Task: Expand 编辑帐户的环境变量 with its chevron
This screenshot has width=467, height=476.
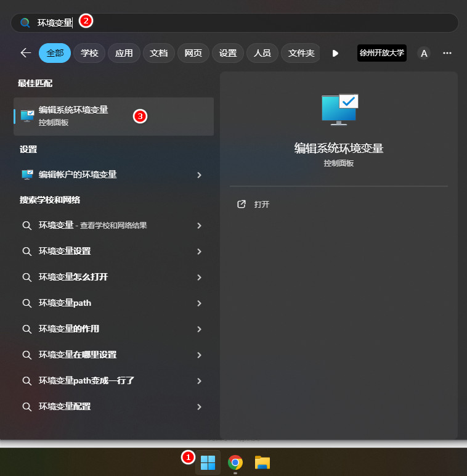Action: coord(199,175)
